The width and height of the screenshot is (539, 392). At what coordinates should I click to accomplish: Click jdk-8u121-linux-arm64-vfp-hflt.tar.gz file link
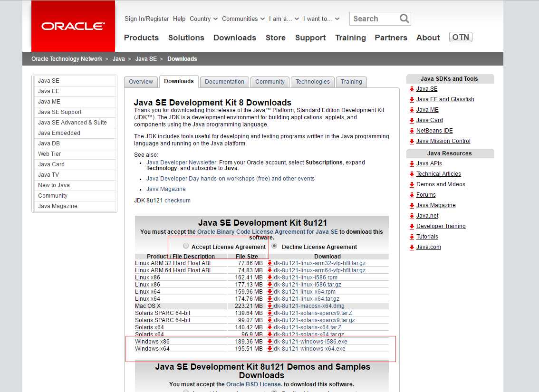[x=319, y=270]
